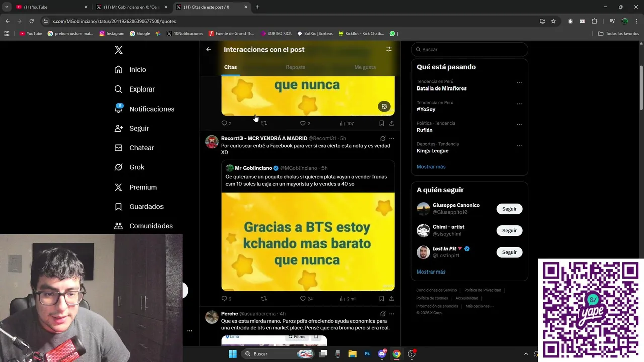Image resolution: width=644 pixels, height=362 pixels.
Task: Repost the top quoted post
Action: (x=264, y=123)
